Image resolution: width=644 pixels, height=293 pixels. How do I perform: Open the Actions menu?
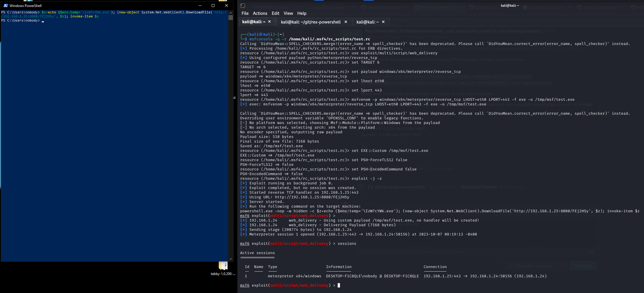click(x=260, y=13)
